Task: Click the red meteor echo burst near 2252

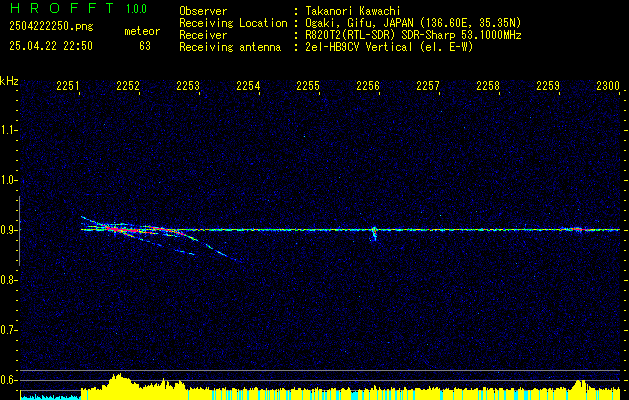Action: click(120, 230)
